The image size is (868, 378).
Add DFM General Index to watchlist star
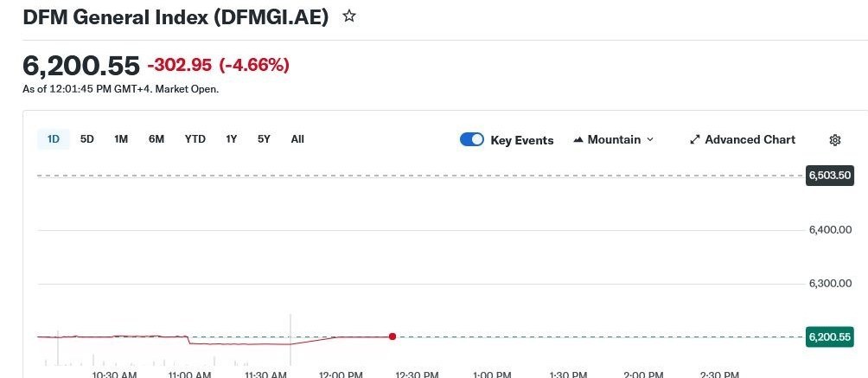349,16
